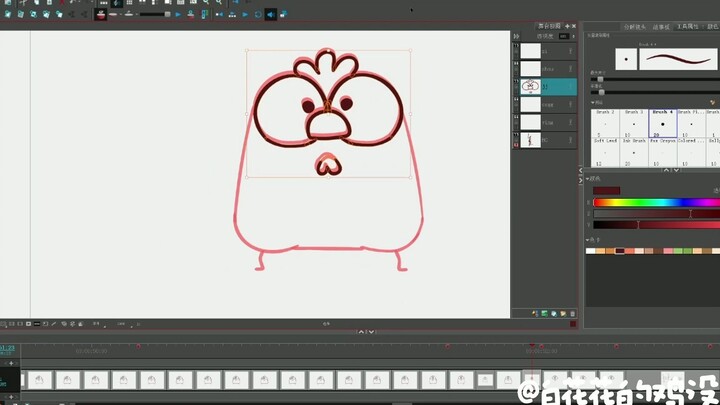Viewport: 720px width, 405px height.
Task: Switch to the 工具属性 tab
Action: tap(687, 27)
